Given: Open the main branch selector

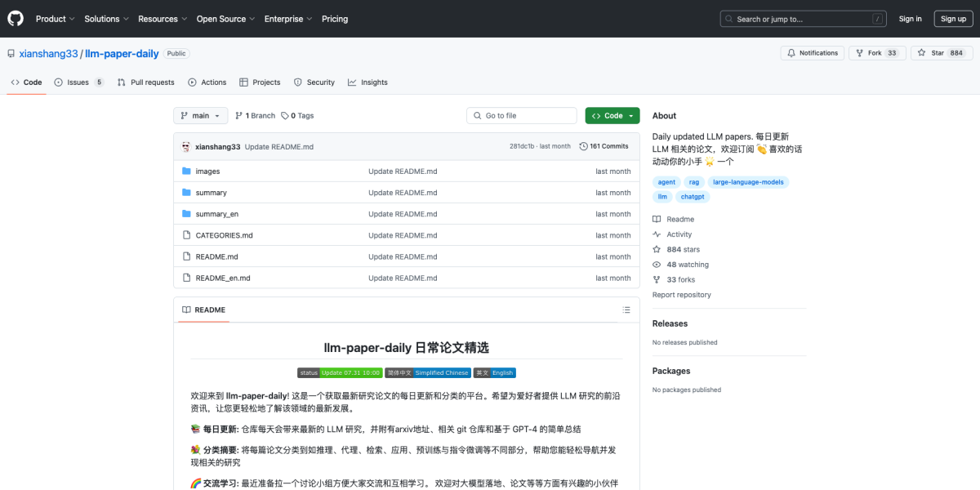Looking at the screenshot, I should point(200,115).
